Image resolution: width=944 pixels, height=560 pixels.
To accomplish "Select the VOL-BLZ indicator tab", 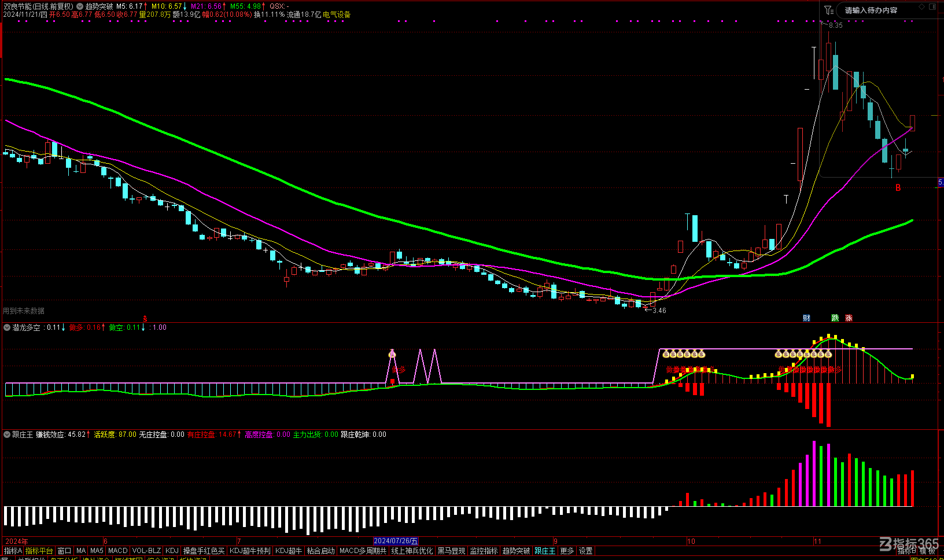I will pyautogui.click(x=146, y=551).
